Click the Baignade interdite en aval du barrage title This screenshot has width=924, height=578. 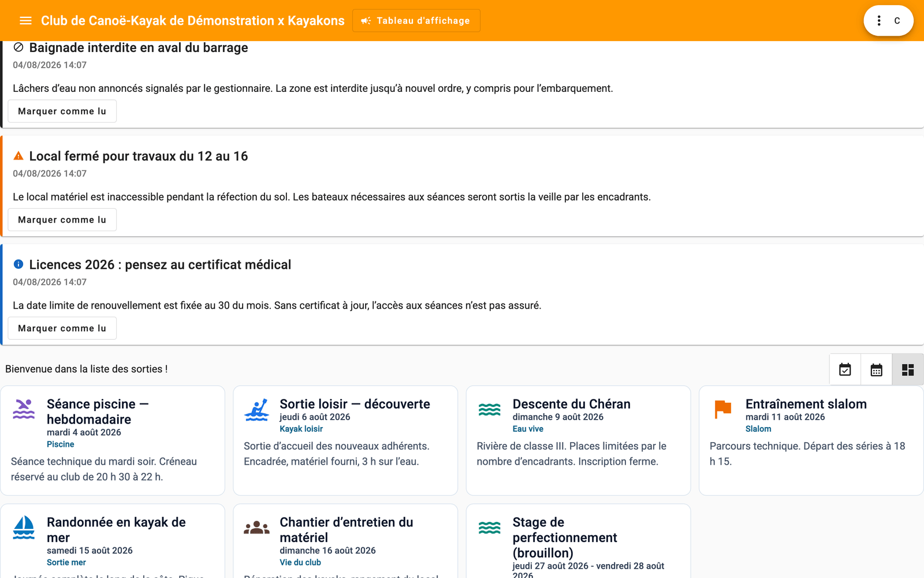coord(139,47)
